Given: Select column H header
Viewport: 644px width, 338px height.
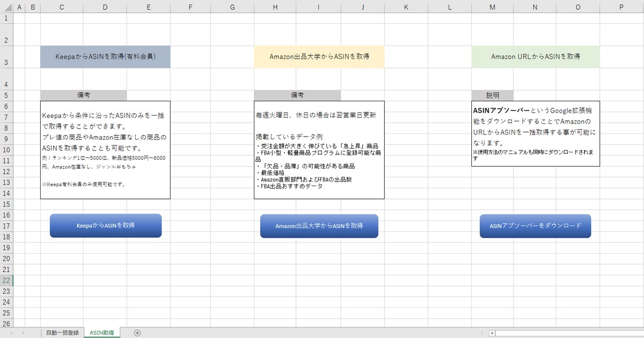Looking at the screenshot, I should (275, 6).
